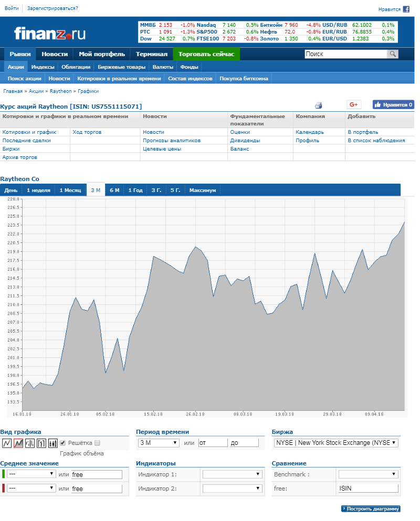Viewport: 420px width, 521px height.
Task: Open the Состав индексов link
Action: tap(190, 78)
